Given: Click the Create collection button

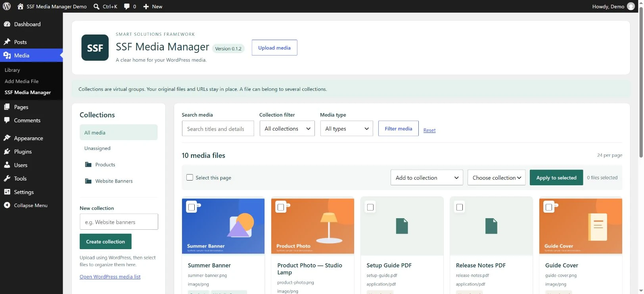Looking at the screenshot, I should (105, 242).
